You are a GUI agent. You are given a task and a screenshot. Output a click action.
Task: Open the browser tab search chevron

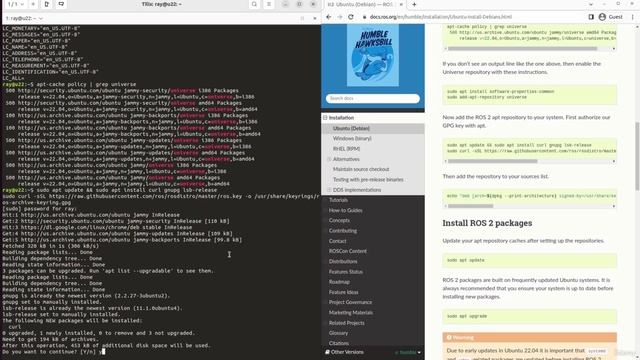pos(591,4)
